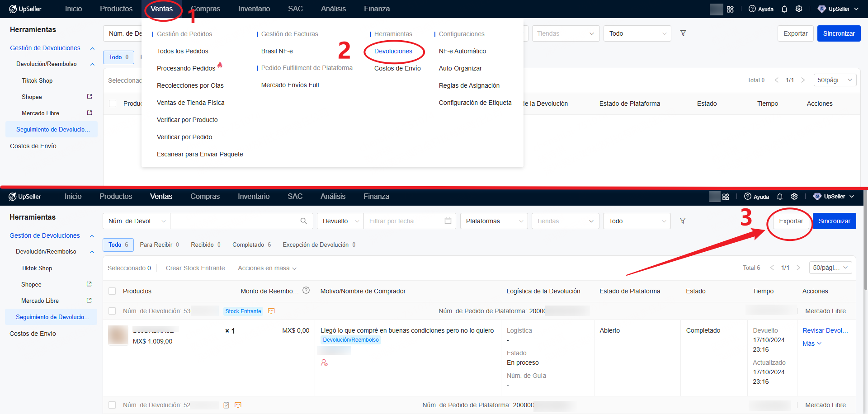Expand the Más actions menu

[x=811, y=343]
